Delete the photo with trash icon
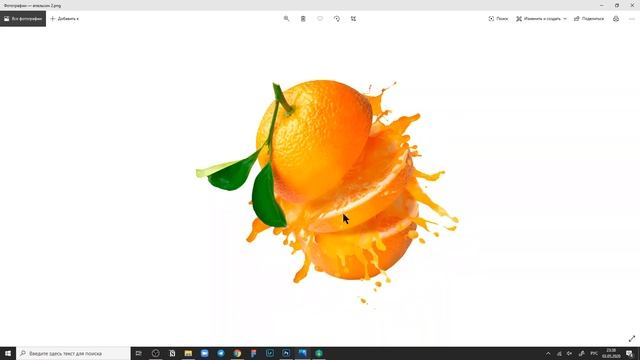640x360 pixels. click(303, 19)
